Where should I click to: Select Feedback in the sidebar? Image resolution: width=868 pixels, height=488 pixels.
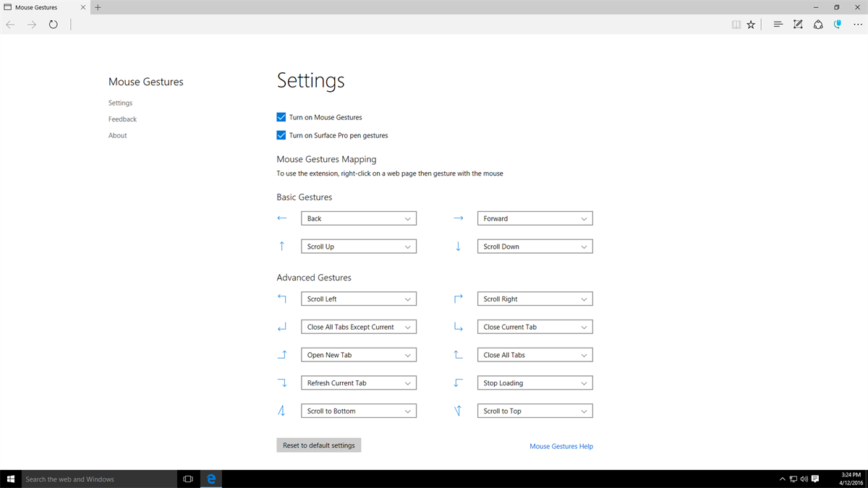point(122,119)
